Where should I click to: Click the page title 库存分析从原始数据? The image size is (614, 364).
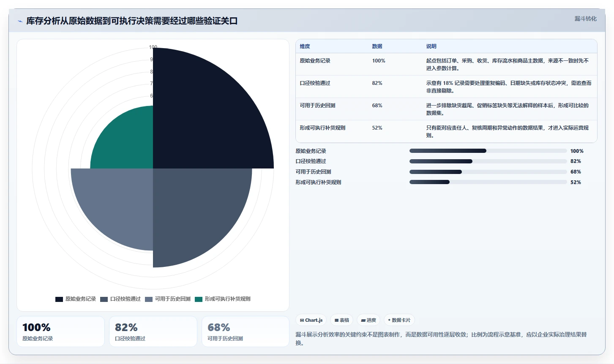[x=132, y=21]
